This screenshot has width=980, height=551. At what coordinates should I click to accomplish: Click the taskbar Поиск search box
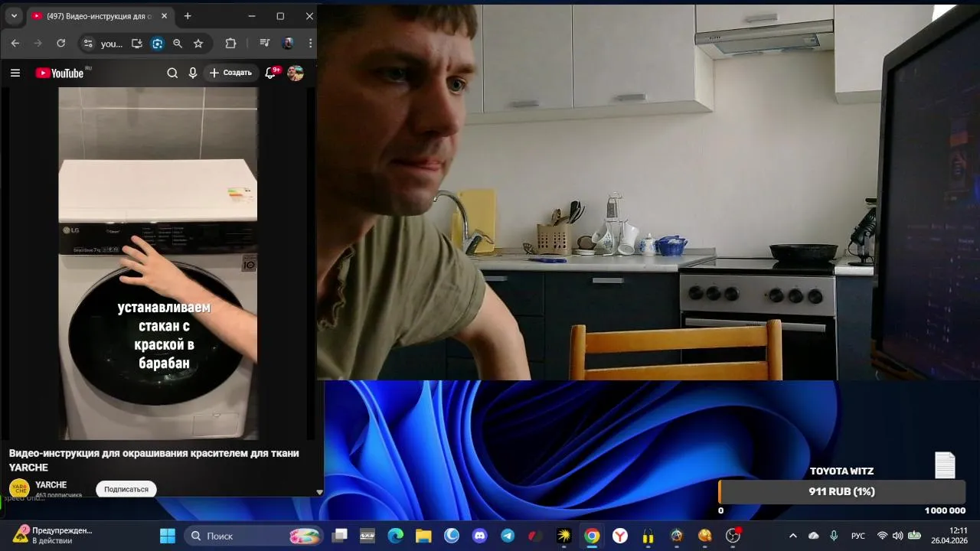tap(253, 536)
